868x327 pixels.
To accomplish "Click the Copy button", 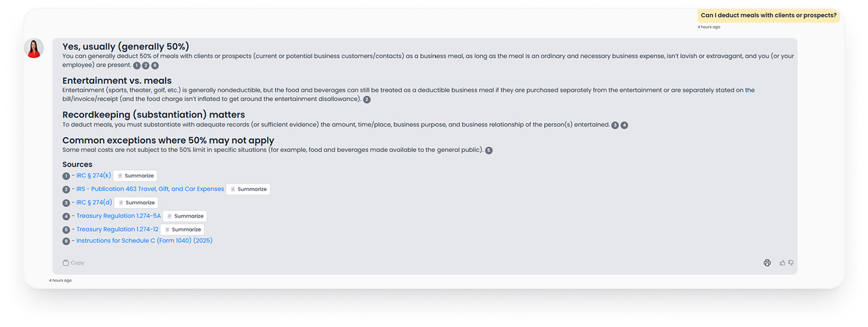I will (x=73, y=263).
